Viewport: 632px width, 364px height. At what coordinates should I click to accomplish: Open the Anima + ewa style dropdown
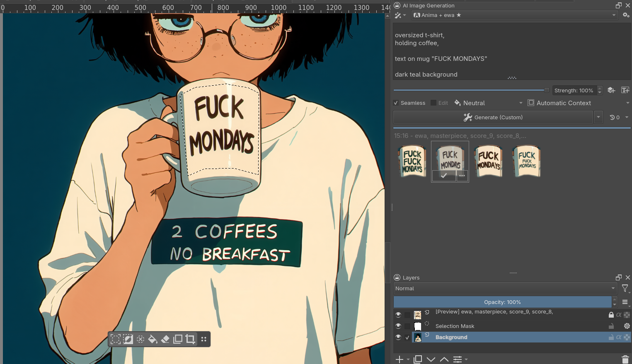click(515, 15)
